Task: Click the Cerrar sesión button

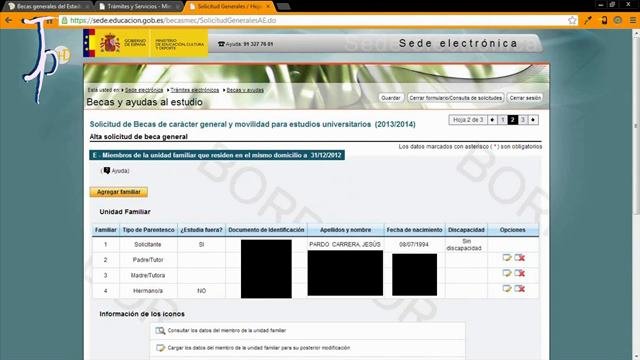Action: (525, 98)
